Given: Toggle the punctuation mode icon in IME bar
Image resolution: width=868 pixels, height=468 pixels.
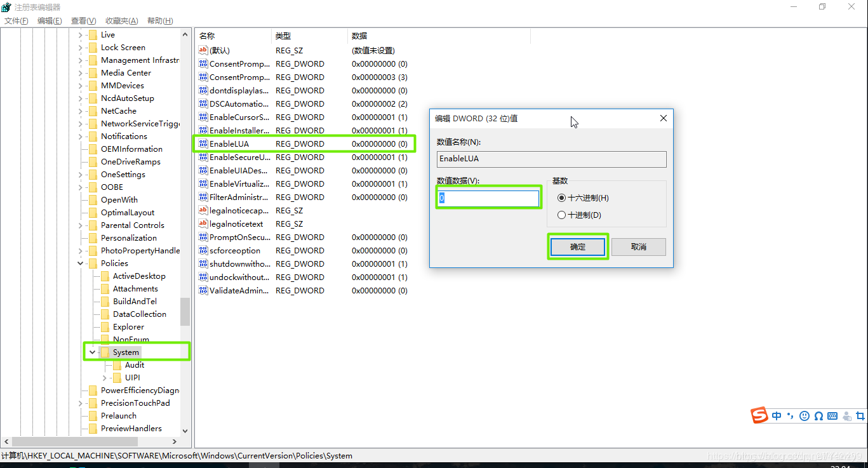Looking at the screenshot, I should point(791,416).
